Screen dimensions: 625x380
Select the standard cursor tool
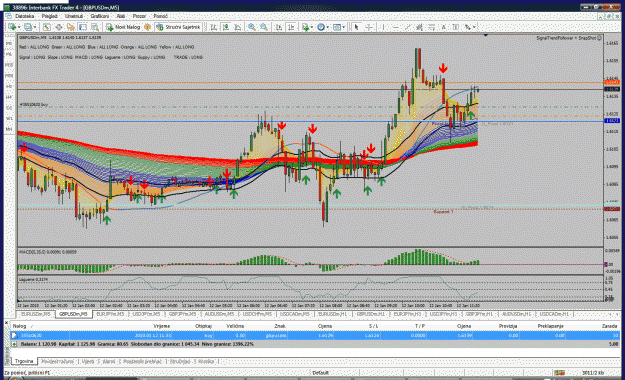click(356, 27)
